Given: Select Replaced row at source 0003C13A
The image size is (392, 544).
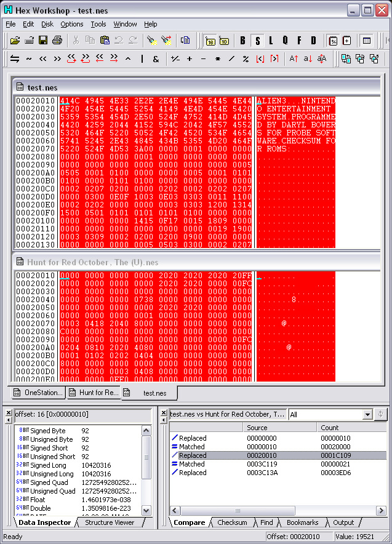Looking at the screenshot, I should (x=278, y=473).
